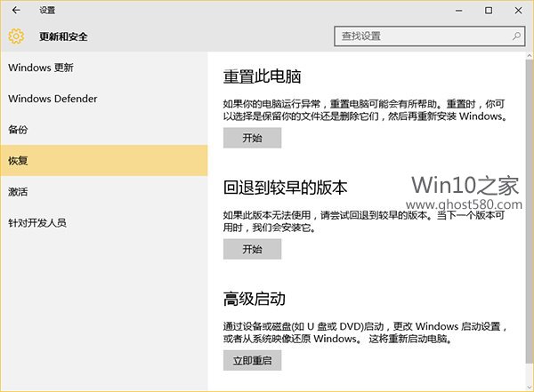Screen dimensions: 534x392
Task: Click the 高级启动 heading
Action: coord(254,299)
